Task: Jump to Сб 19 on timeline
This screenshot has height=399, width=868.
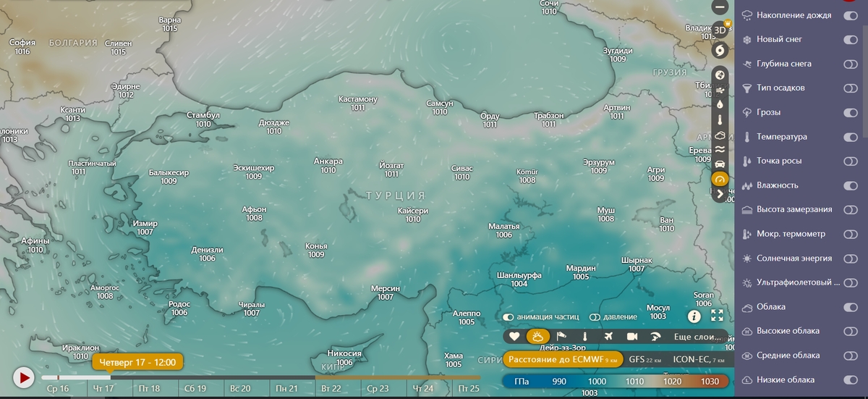Action: 195,389
